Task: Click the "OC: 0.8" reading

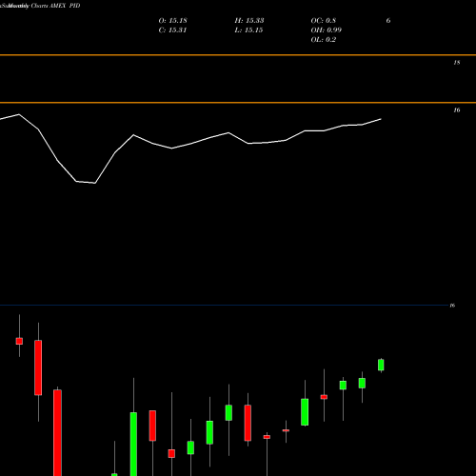Action: click(x=324, y=21)
